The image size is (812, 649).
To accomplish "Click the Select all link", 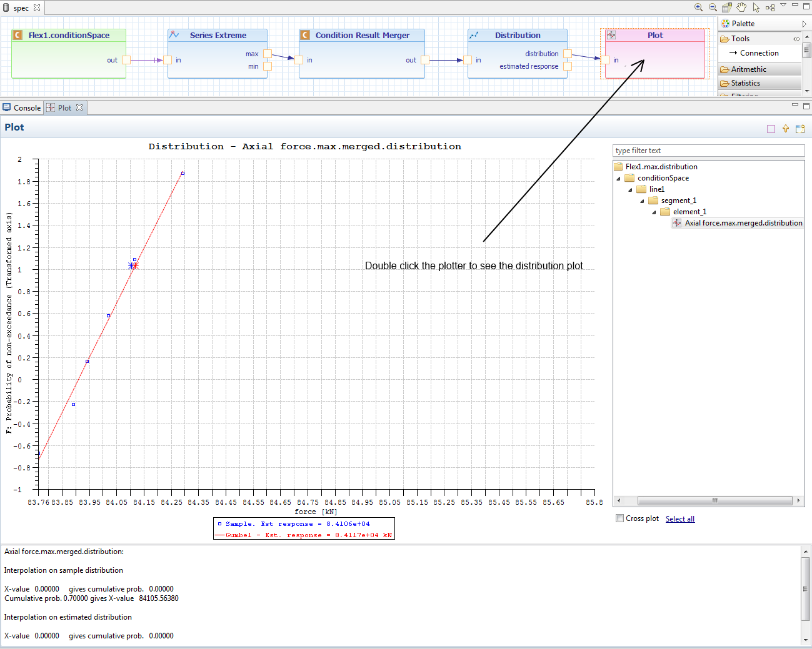I will 679,519.
